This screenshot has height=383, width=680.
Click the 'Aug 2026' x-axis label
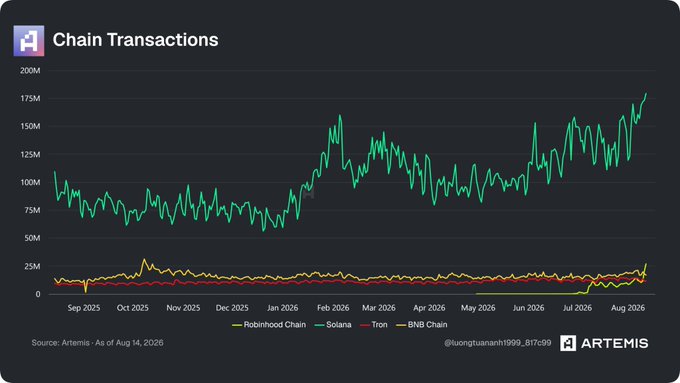(628, 308)
